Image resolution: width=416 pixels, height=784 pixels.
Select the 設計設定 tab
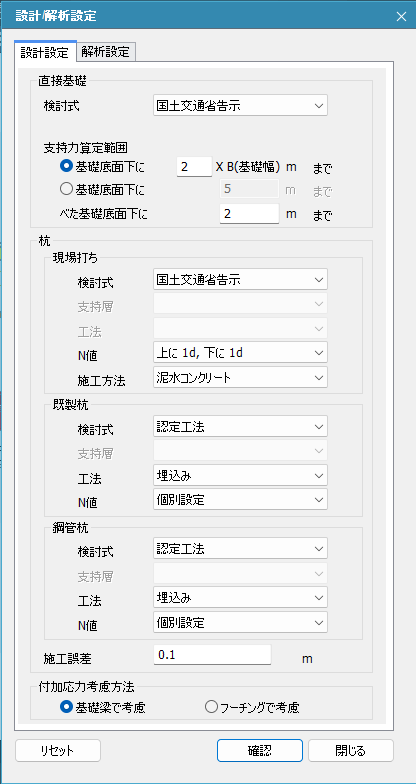point(45,52)
